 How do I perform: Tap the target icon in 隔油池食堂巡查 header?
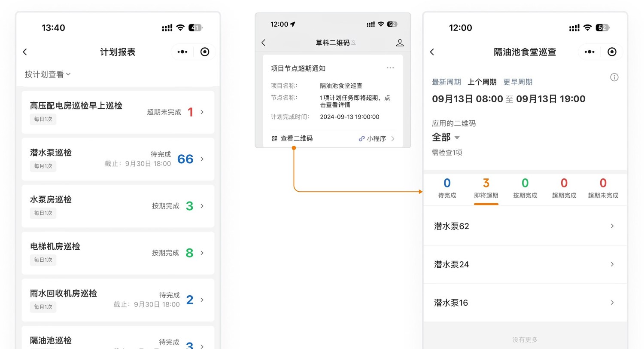pyautogui.click(x=612, y=52)
